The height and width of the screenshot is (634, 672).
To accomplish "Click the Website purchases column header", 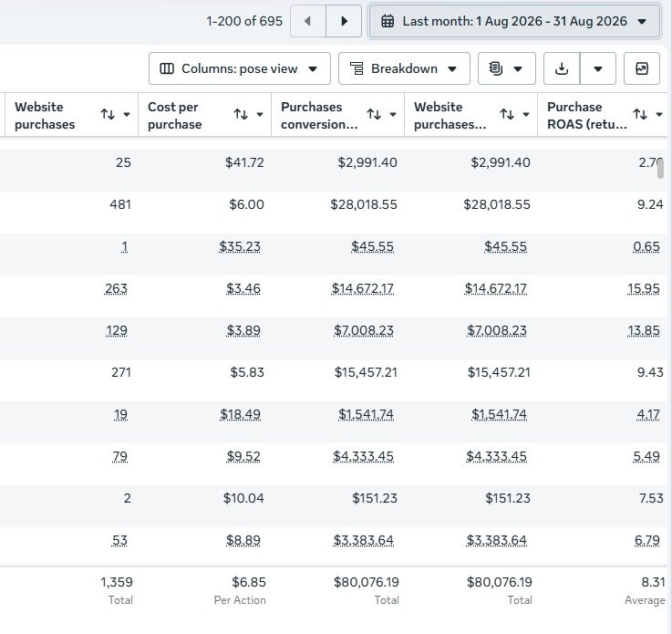I will pyautogui.click(x=71, y=115).
